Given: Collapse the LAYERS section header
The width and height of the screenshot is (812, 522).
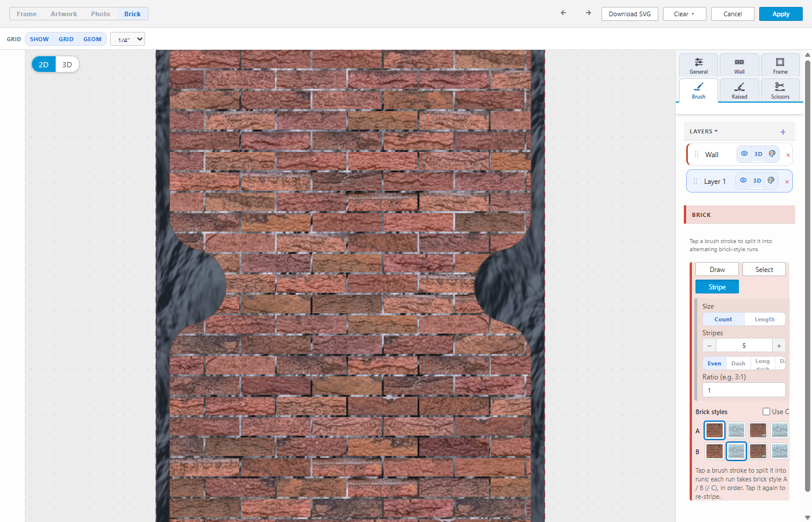Looking at the screenshot, I should pyautogui.click(x=704, y=132).
